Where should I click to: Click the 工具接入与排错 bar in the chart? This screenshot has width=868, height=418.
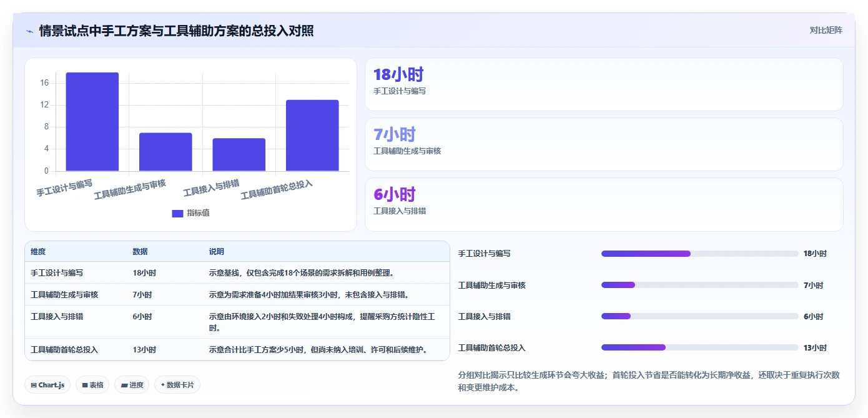coord(239,155)
